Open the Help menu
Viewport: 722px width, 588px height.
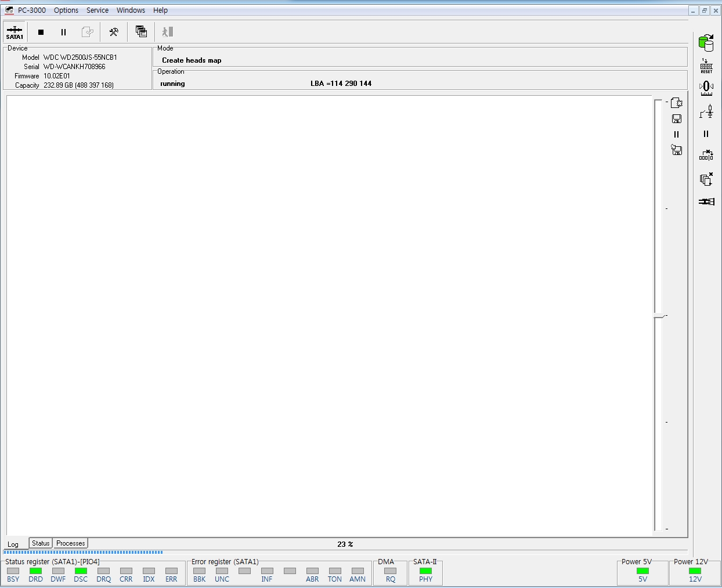click(160, 10)
